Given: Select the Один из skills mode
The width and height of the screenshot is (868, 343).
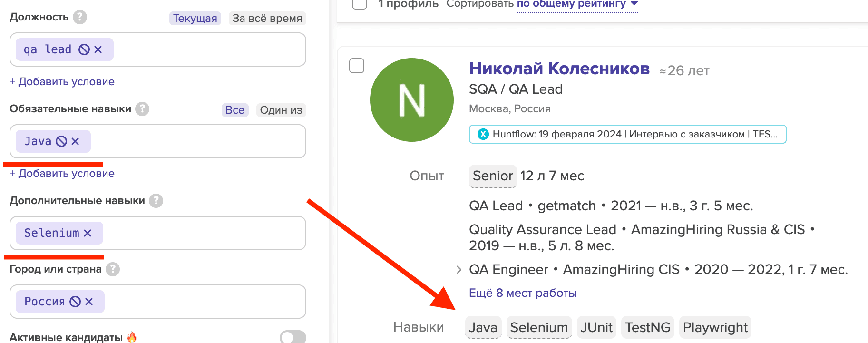Looking at the screenshot, I should pos(281,110).
